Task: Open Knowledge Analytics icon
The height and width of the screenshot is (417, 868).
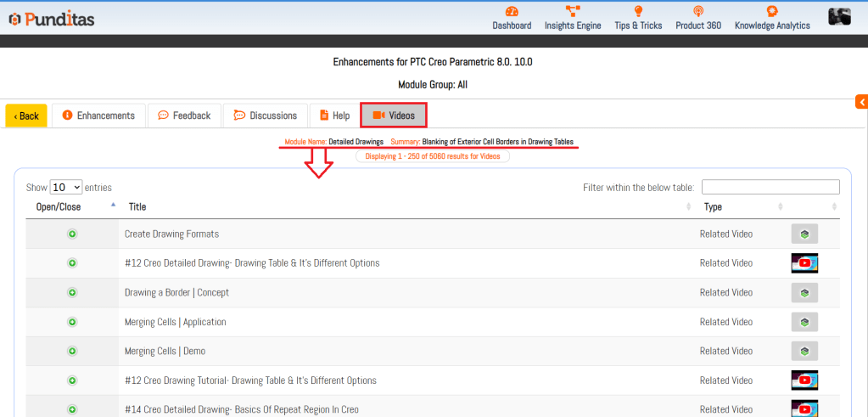Action: point(771,12)
